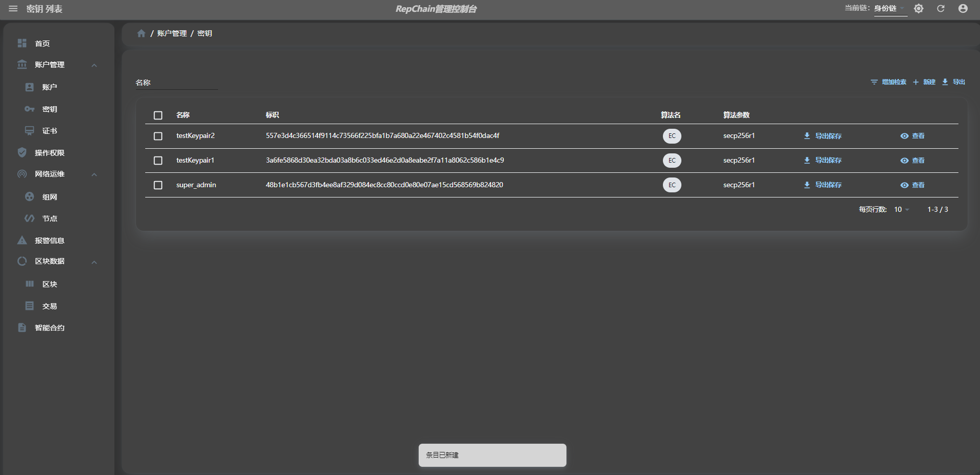Click identifier starting with 3a6fe5868d30
Screen dimensions: 980x475
(x=385, y=161)
